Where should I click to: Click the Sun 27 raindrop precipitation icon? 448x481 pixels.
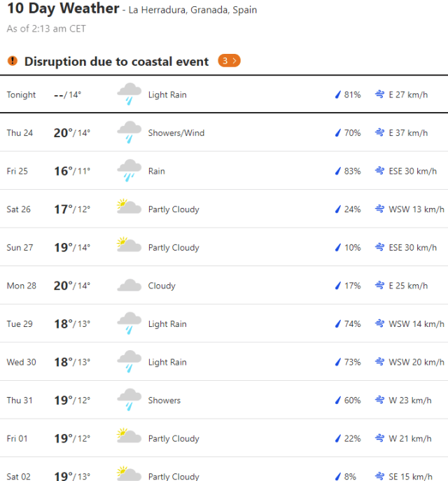[x=337, y=247]
